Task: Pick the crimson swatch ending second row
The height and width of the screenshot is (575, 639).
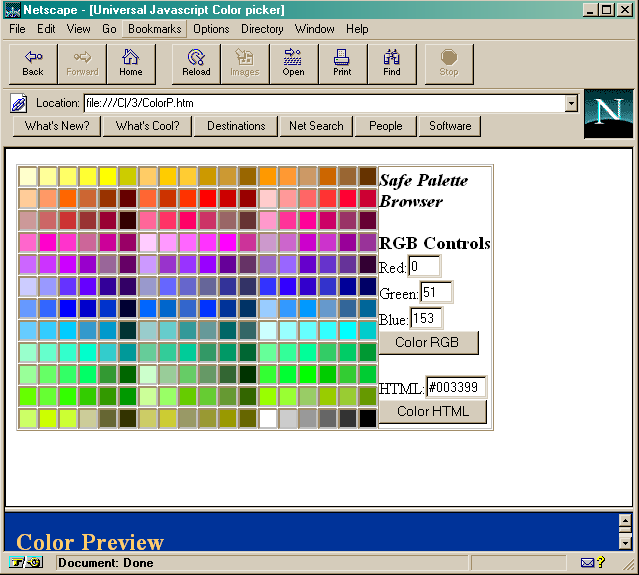Action: point(368,198)
